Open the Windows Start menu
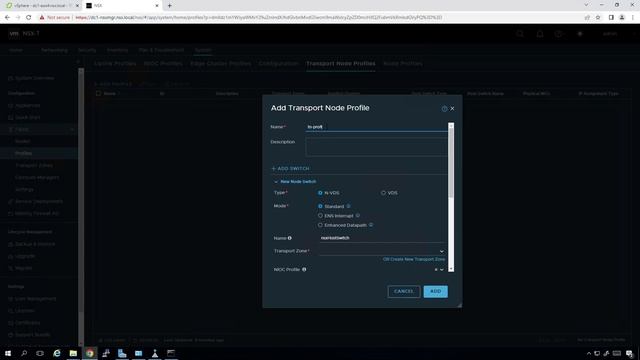 8,353
